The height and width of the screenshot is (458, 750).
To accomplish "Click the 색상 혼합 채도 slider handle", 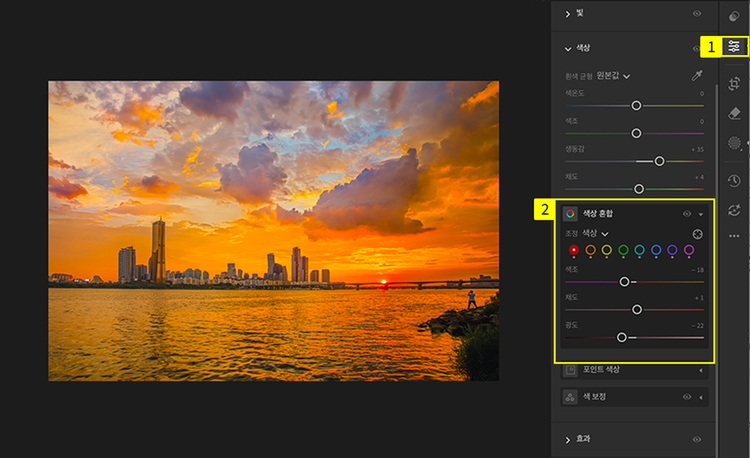I will [x=637, y=310].
